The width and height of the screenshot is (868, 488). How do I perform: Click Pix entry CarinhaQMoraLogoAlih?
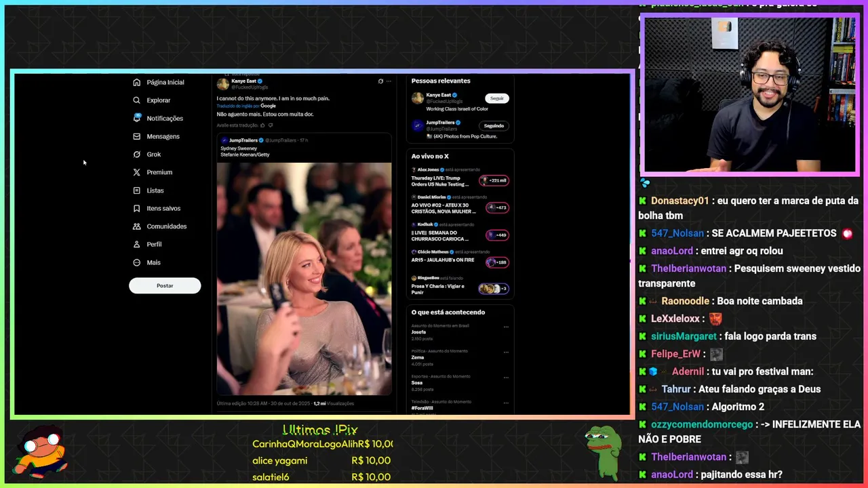tap(322, 444)
